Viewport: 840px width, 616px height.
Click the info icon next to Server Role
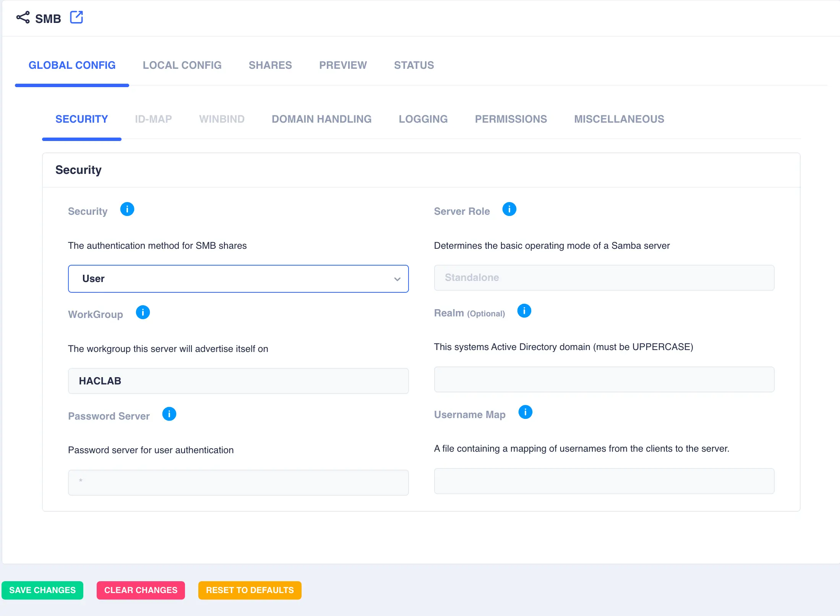[509, 209]
